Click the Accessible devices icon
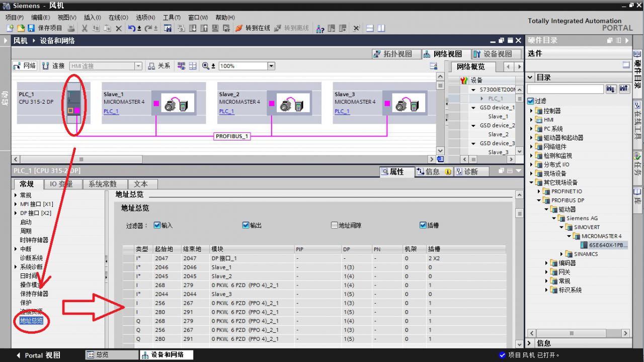Image resolution: width=644 pixels, height=362 pixels. [320, 28]
